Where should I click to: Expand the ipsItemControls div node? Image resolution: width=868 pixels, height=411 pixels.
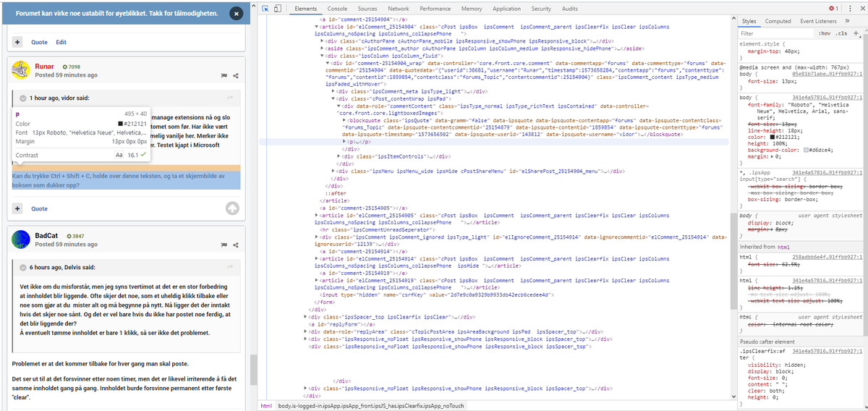click(338, 156)
